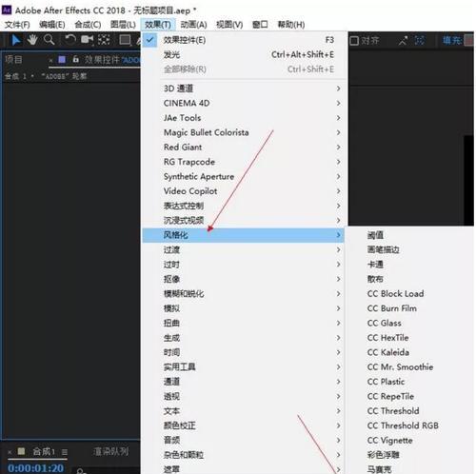Select CC Vignette effect

[389, 441]
